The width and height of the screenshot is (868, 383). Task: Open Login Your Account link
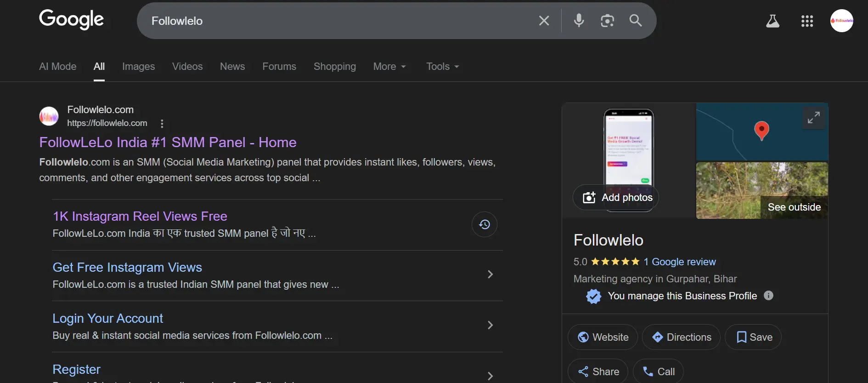tap(107, 318)
